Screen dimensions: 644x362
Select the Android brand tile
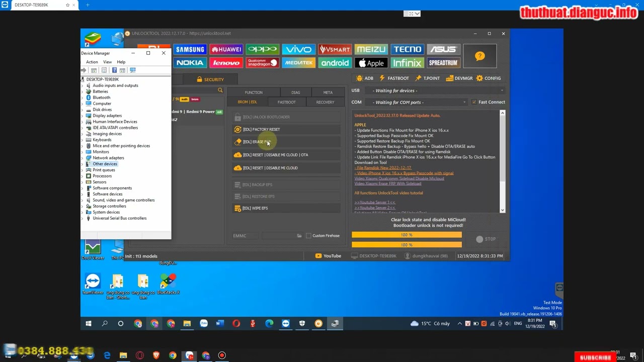pos(335,63)
